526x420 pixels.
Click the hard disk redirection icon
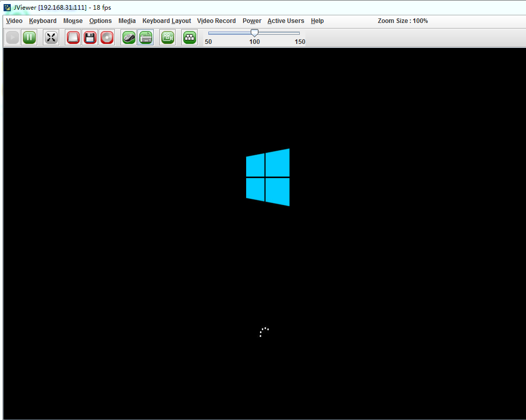point(73,37)
